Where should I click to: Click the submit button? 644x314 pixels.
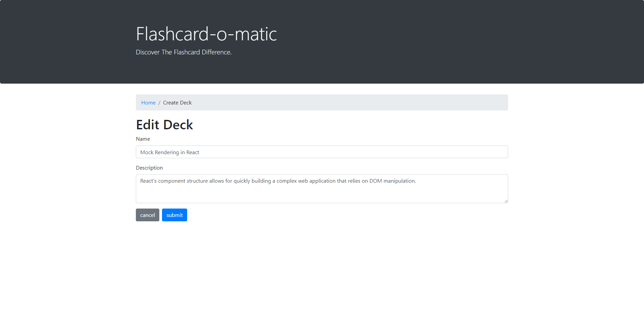point(174,215)
